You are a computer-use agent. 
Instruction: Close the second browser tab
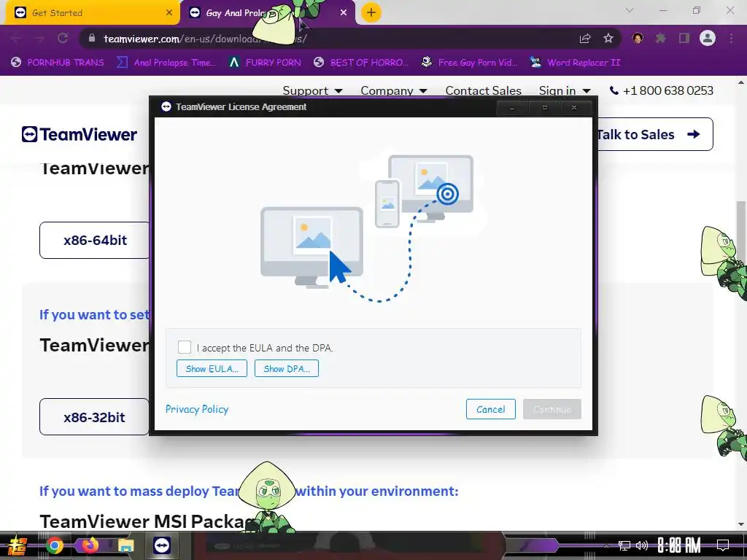pos(344,13)
